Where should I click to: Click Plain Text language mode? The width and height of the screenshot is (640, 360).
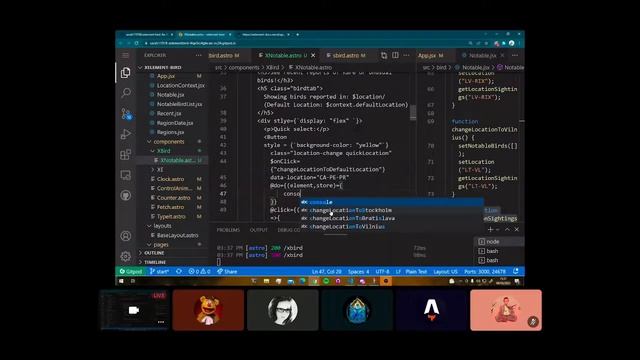(x=416, y=271)
